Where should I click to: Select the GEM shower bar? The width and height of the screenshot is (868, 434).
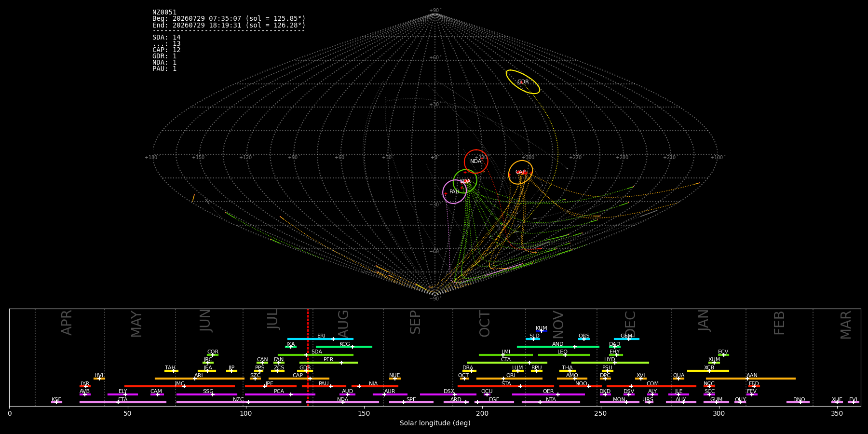[626, 339]
